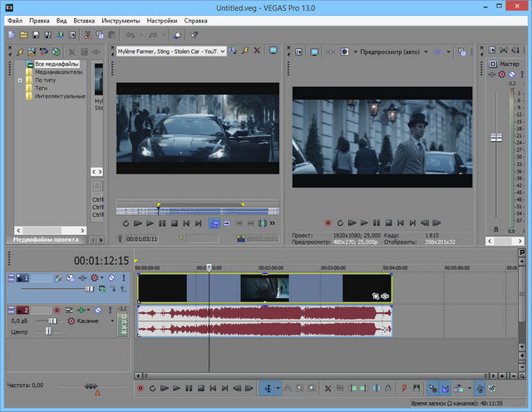The image size is (532, 412).
Task: Open the Инструменты menu
Action: point(121,21)
